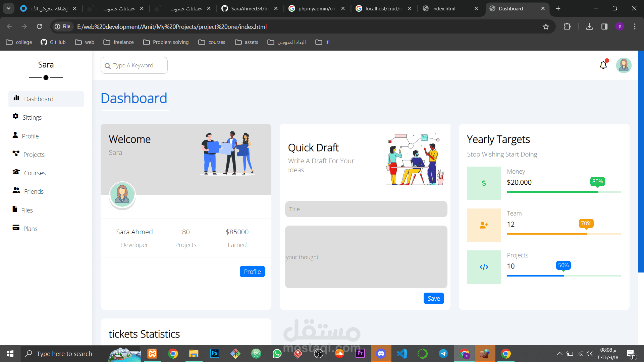Open the Courses sidebar item

tap(35, 173)
